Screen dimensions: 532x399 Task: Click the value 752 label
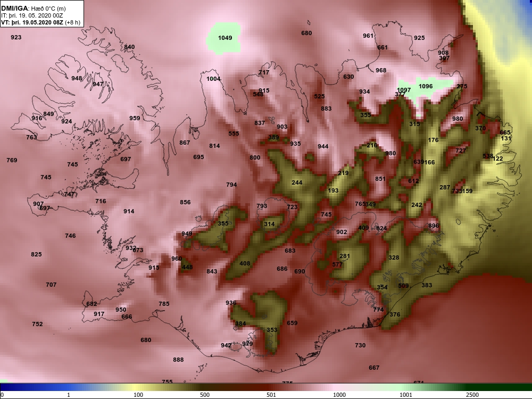pyautogui.click(x=37, y=324)
